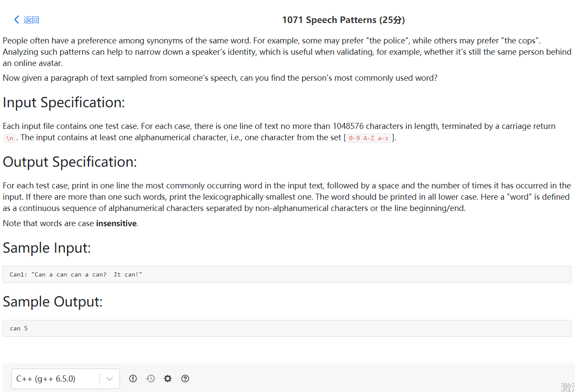Open the submission history clock icon

150,379
